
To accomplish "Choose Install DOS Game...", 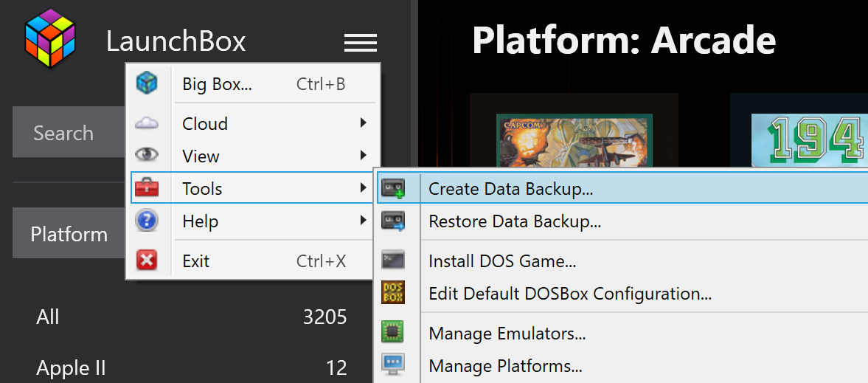I will [x=622, y=260].
